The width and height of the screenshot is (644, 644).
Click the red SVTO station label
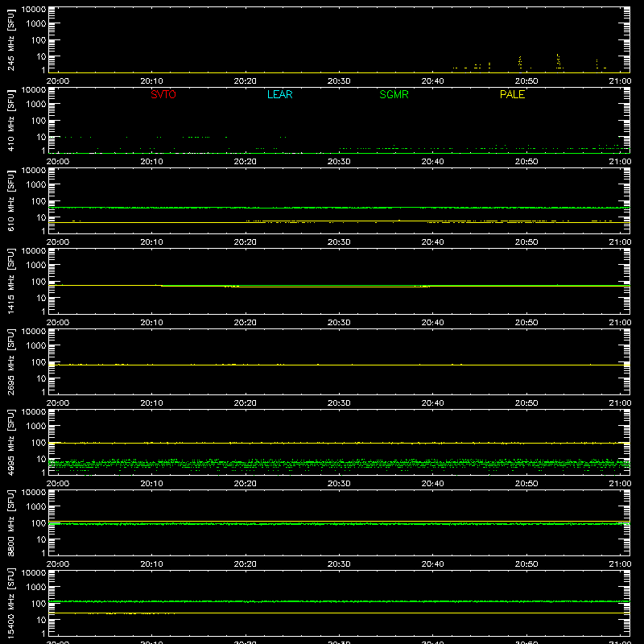tap(163, 94)
